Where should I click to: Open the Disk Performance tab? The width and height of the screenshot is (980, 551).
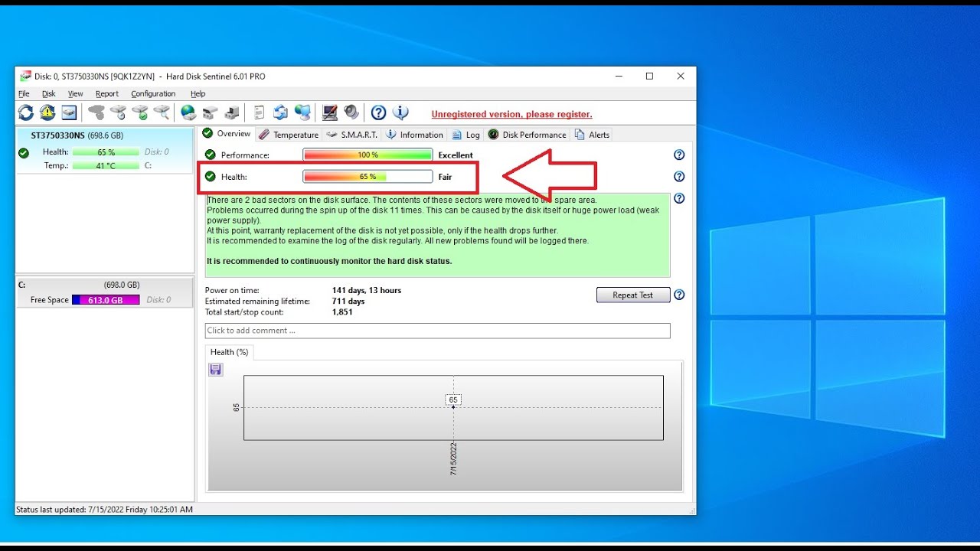tap(528, 135)
